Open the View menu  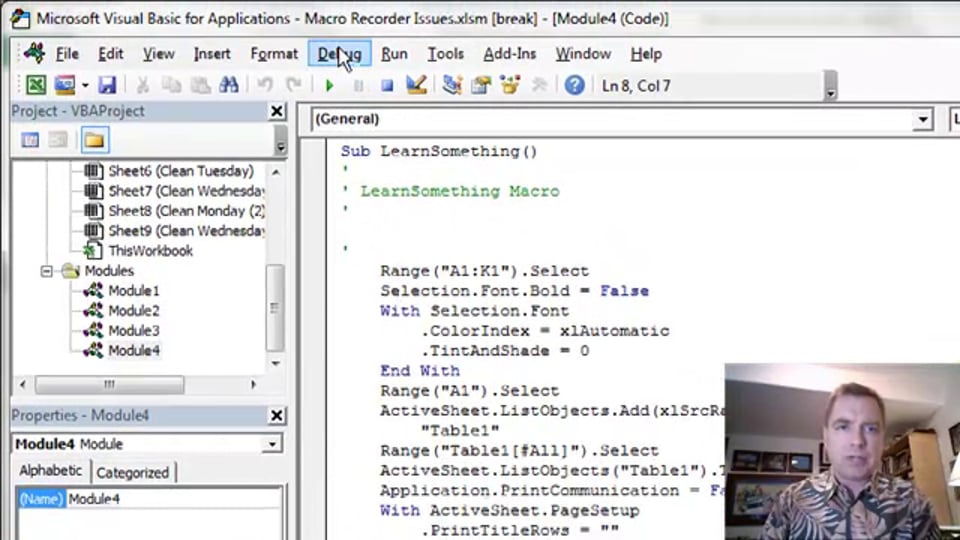159,54
